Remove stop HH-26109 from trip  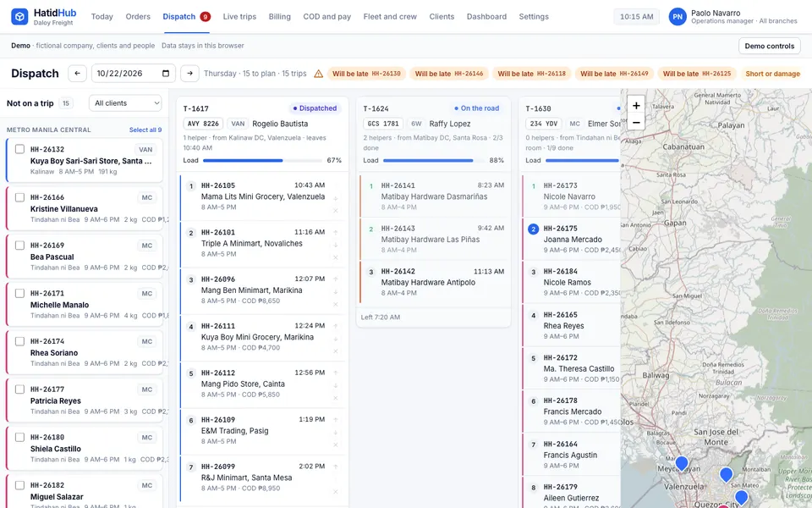coord(336,444)
